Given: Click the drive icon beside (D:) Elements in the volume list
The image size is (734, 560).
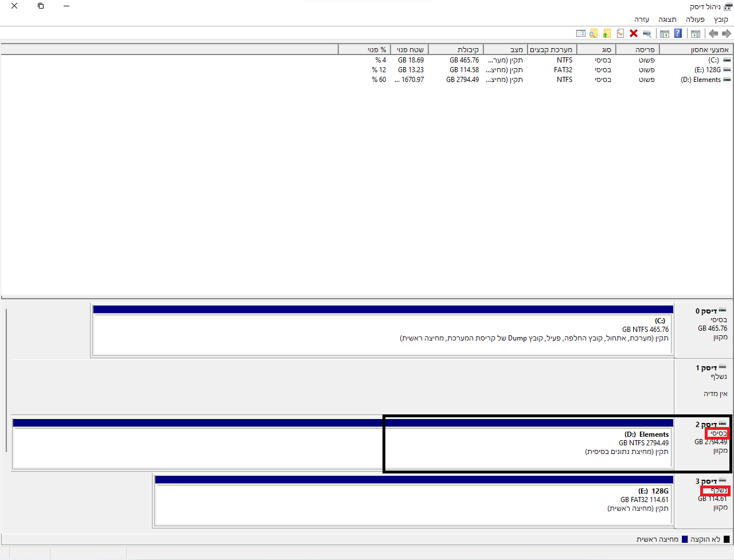Looking at the screenshot, I should [727, 80].
